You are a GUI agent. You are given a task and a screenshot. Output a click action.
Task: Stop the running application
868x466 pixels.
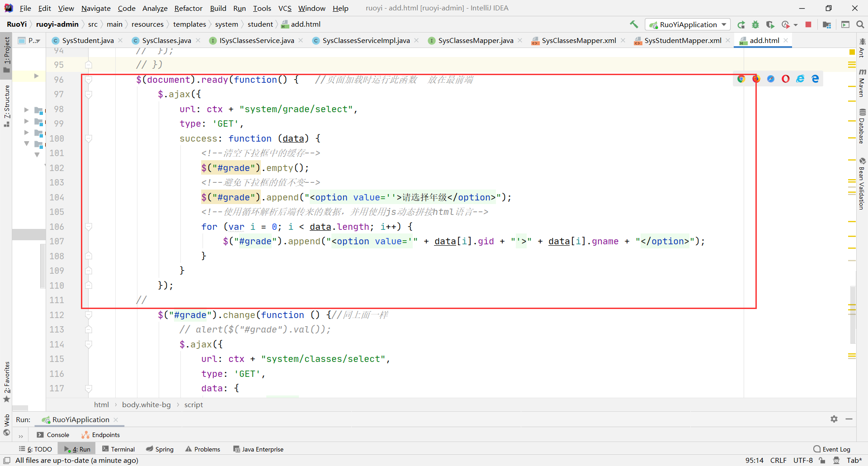808,24
